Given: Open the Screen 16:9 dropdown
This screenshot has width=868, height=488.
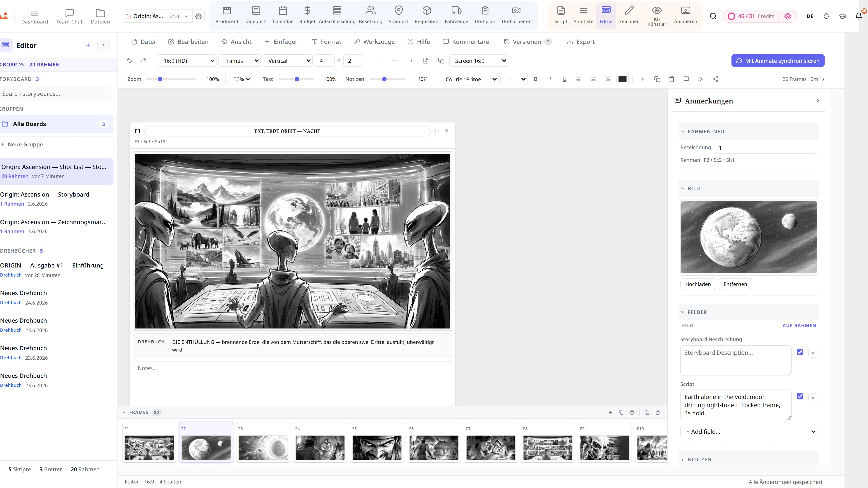Looking at the screenshot, I should point(479,61).
